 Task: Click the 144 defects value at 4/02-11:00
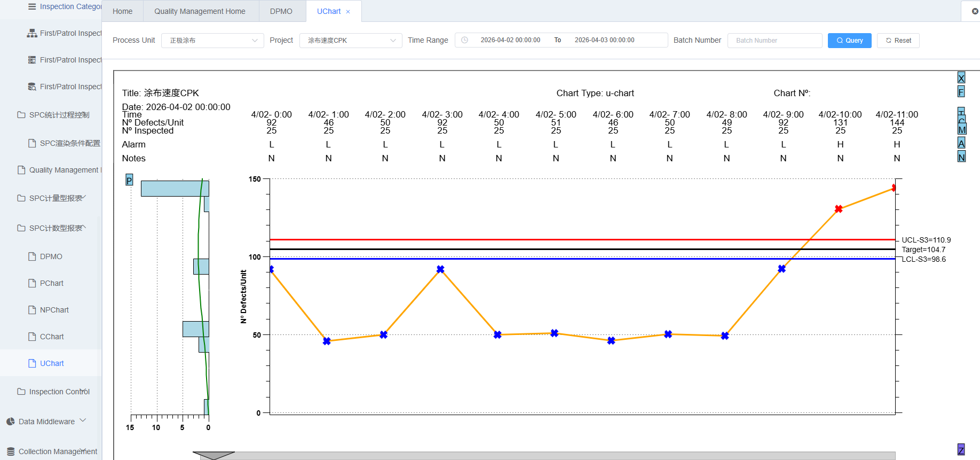pyautogui.click(x=897, y=122)
